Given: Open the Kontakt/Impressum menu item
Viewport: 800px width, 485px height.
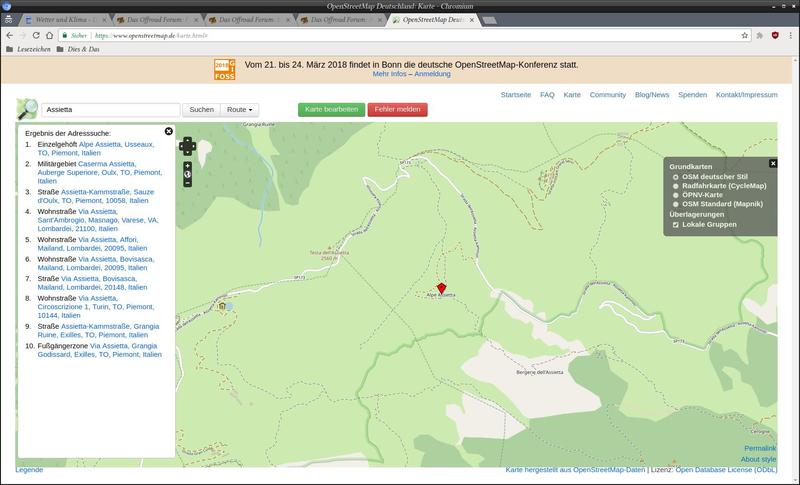Looking at the screenshot, I should [746, 95].
